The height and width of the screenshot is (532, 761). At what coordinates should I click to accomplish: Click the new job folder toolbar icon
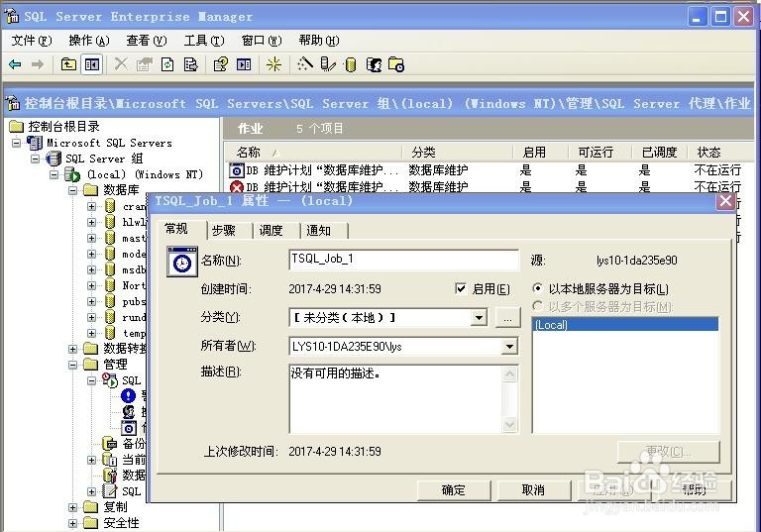pyautogui.click(x=396, y=64)
